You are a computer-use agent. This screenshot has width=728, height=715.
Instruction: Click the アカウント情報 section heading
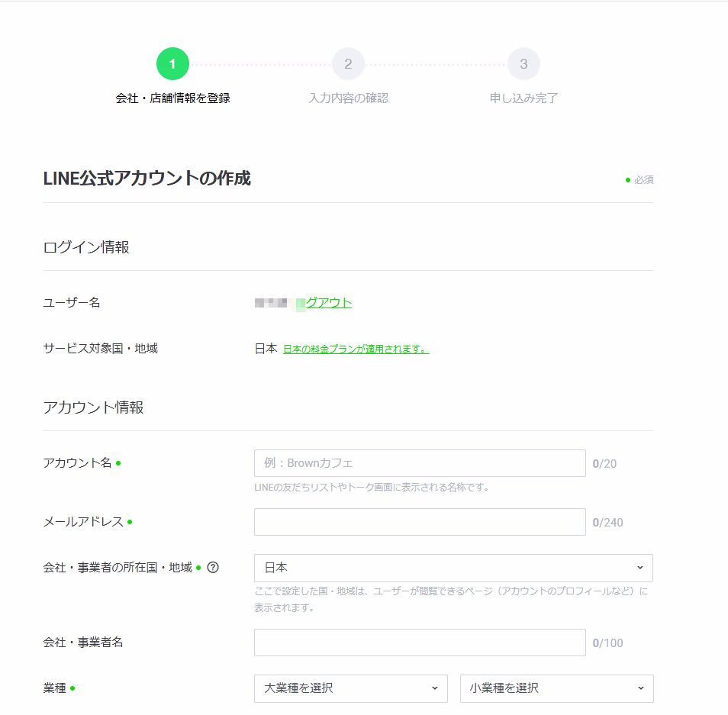tap(93, 407)
